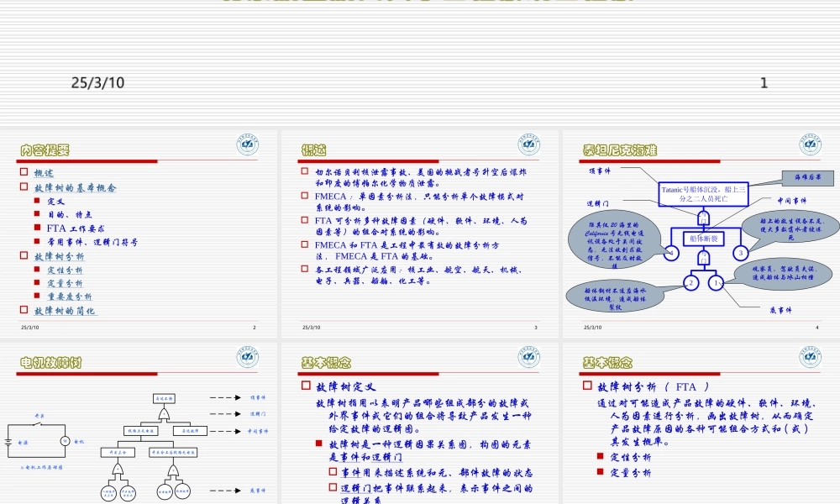
Task: Click the bullet 故障树是一种逻辑因果关系图
Action: [429, 451]
